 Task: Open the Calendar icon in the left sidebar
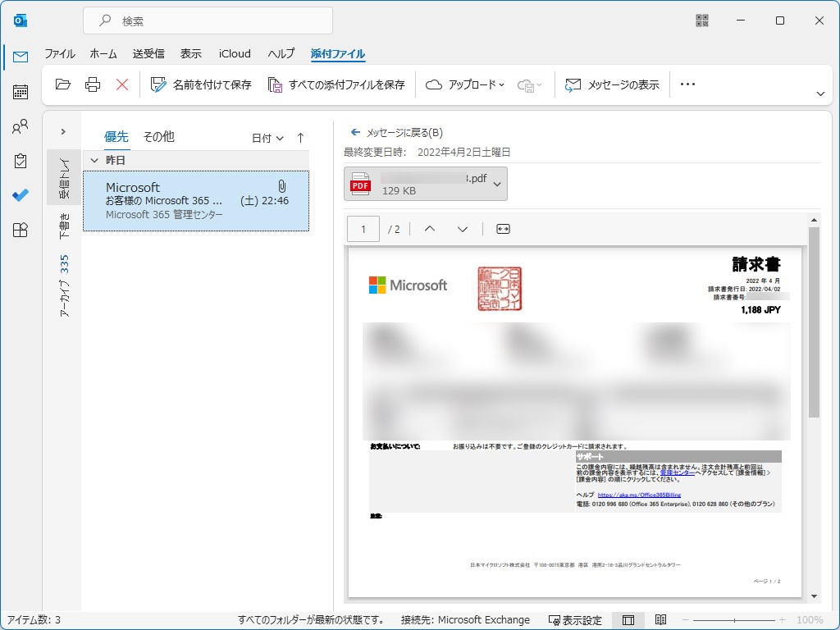tap(18, 92)
